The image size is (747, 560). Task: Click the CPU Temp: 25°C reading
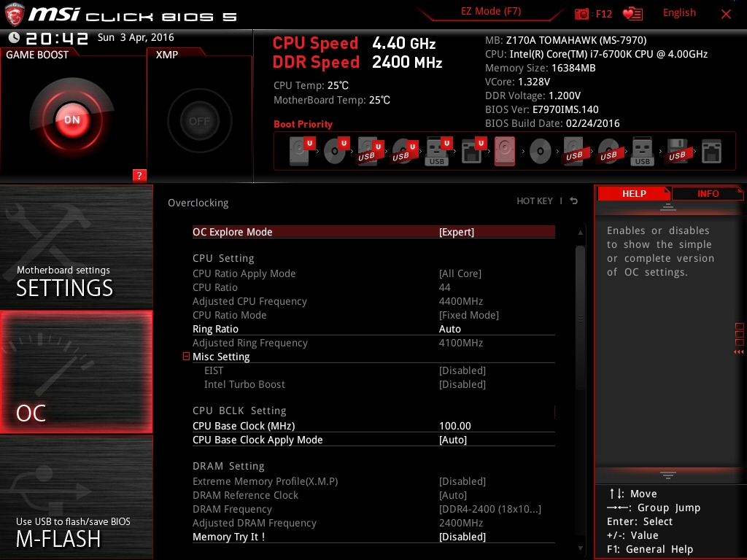(311, 86)
